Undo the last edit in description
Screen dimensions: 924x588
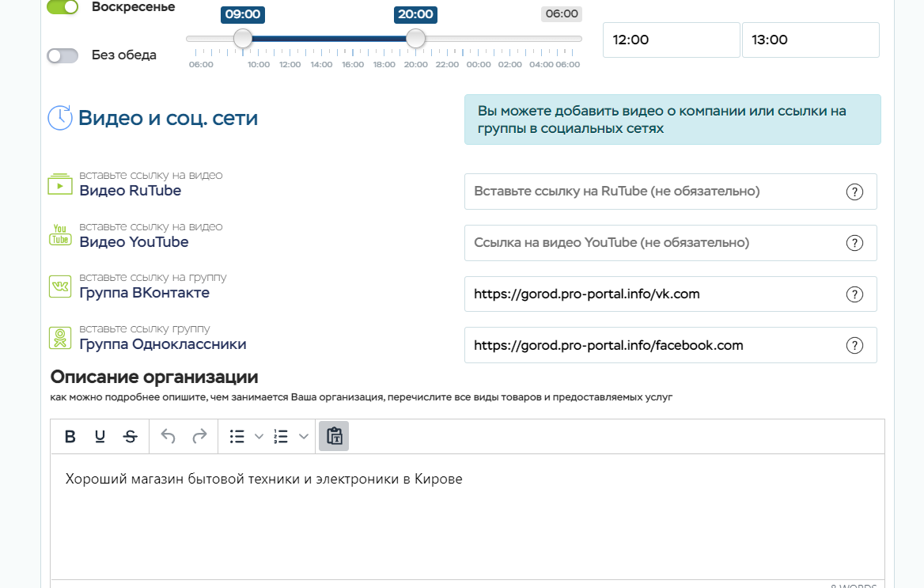(x=169, y=436)
